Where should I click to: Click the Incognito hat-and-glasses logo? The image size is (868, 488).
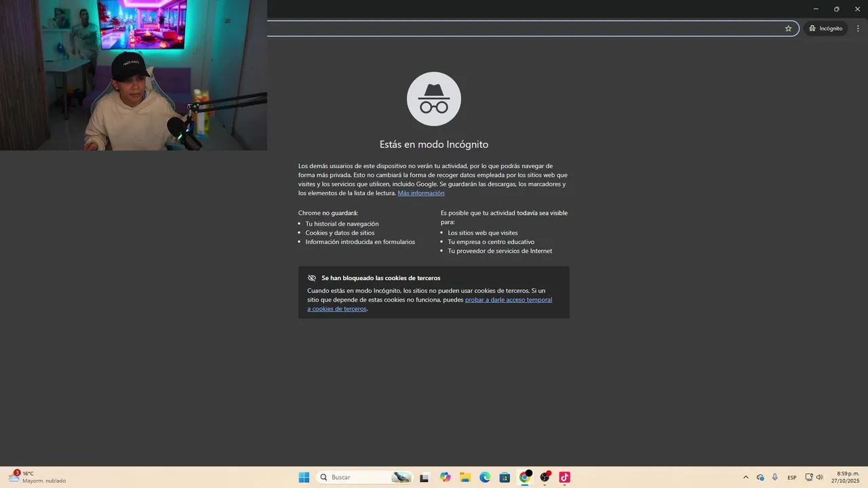434,99
